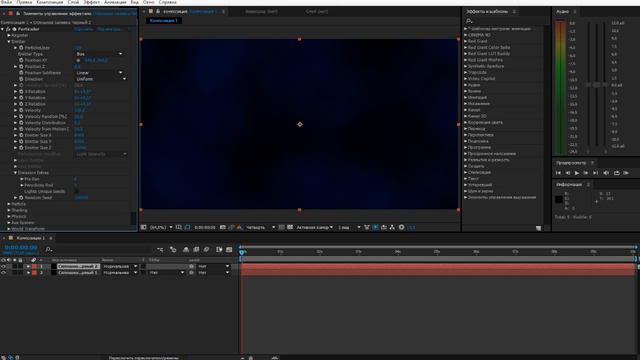The image size is (640, 360).
Task: Open the Direction Uniform dropdown
Action: [101, 79]
